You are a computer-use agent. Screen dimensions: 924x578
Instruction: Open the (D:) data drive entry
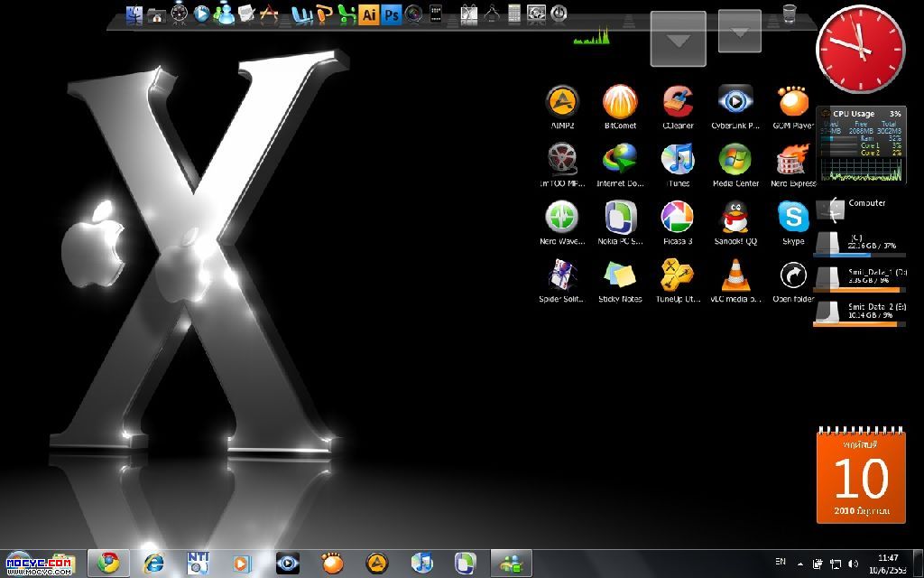[859, 280]
